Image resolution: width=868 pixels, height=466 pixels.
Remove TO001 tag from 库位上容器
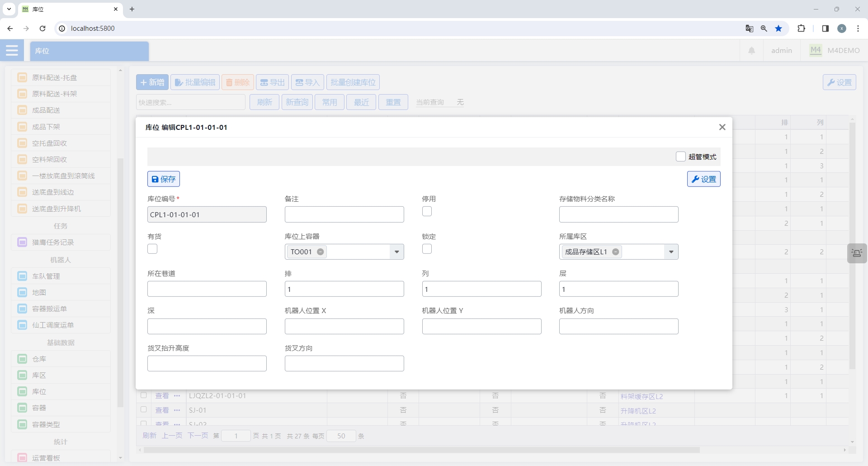click(x=321, y=252)
